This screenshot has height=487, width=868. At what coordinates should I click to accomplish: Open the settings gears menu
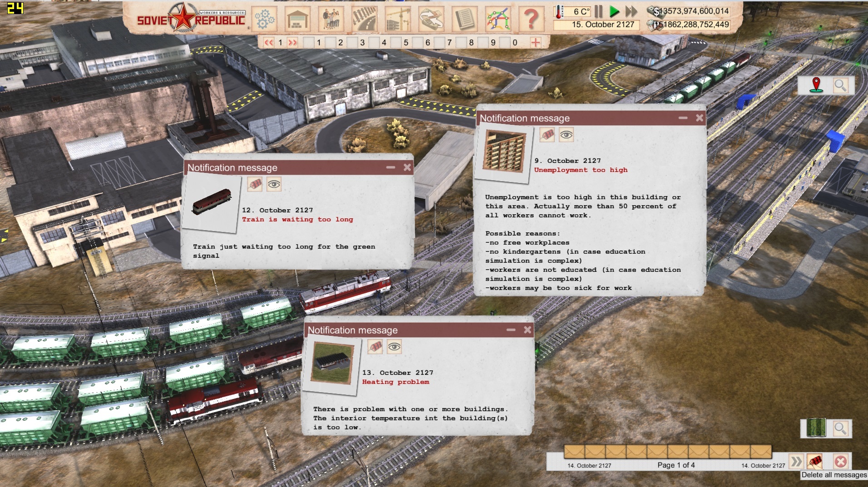[x=265, y=19]
